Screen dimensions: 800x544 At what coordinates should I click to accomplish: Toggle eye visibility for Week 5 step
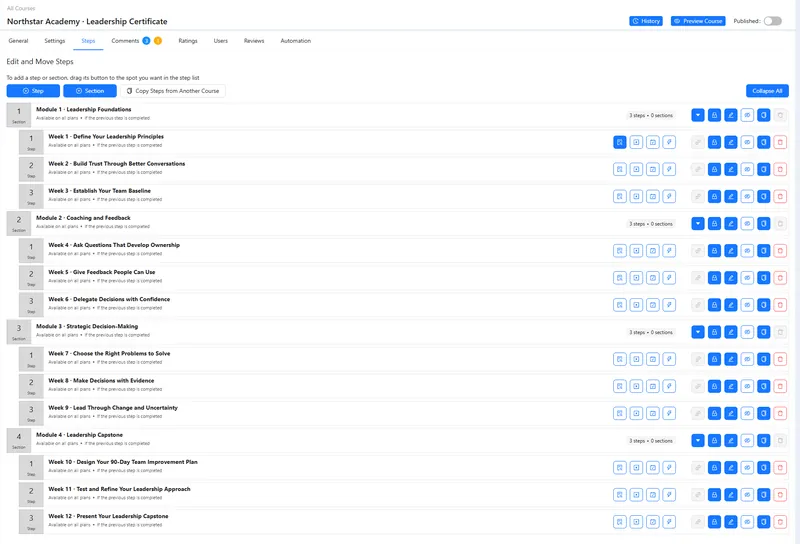click(x=747, y=278)
